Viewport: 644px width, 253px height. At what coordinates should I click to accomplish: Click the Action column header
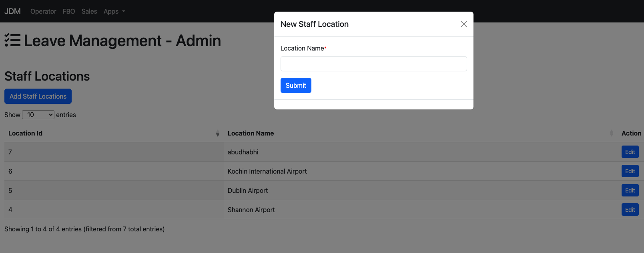tap(631, 134)
